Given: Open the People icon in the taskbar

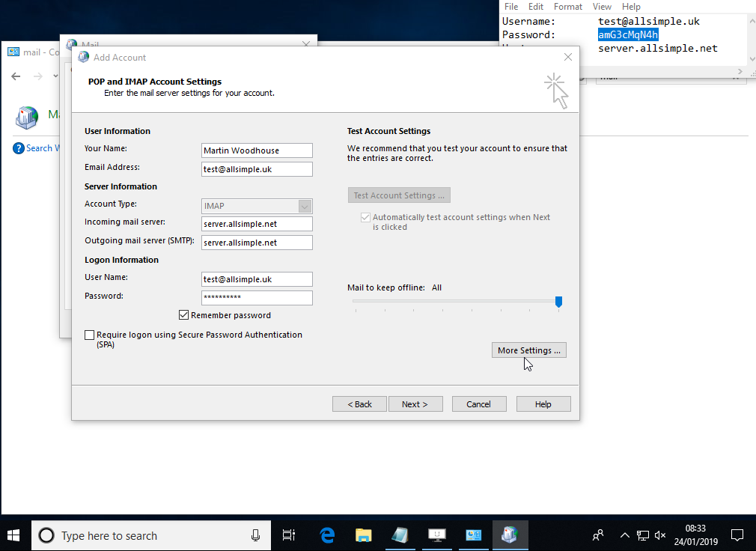Looking at the screenshot, I should click(x=598, y=535).
